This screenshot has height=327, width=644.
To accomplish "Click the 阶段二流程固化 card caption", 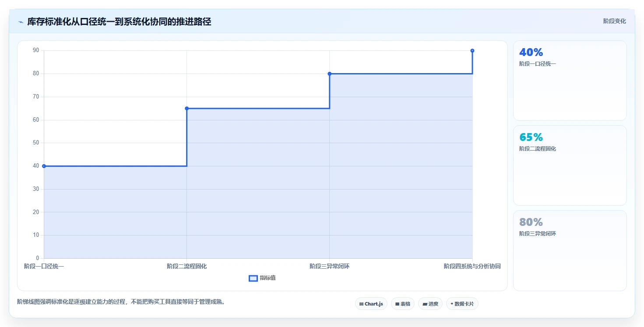I will 538,149.
